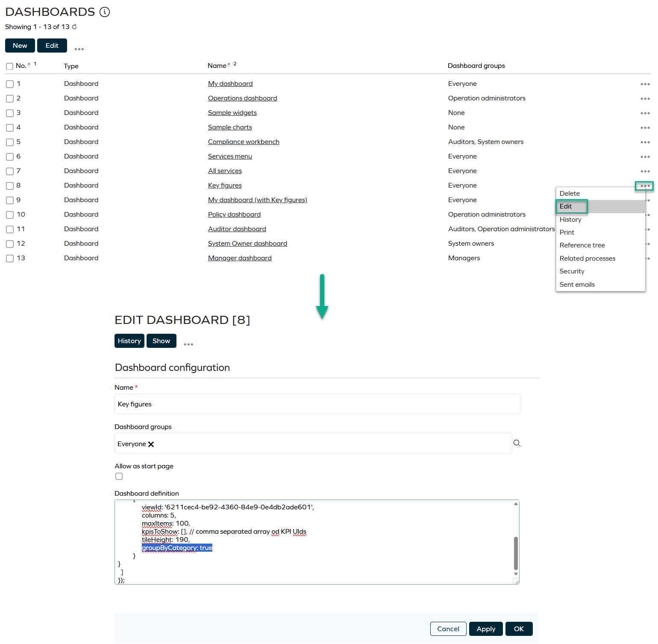Click the ellipsis icon next to the Edit button
658x644 pixels.
pos(79,48)
